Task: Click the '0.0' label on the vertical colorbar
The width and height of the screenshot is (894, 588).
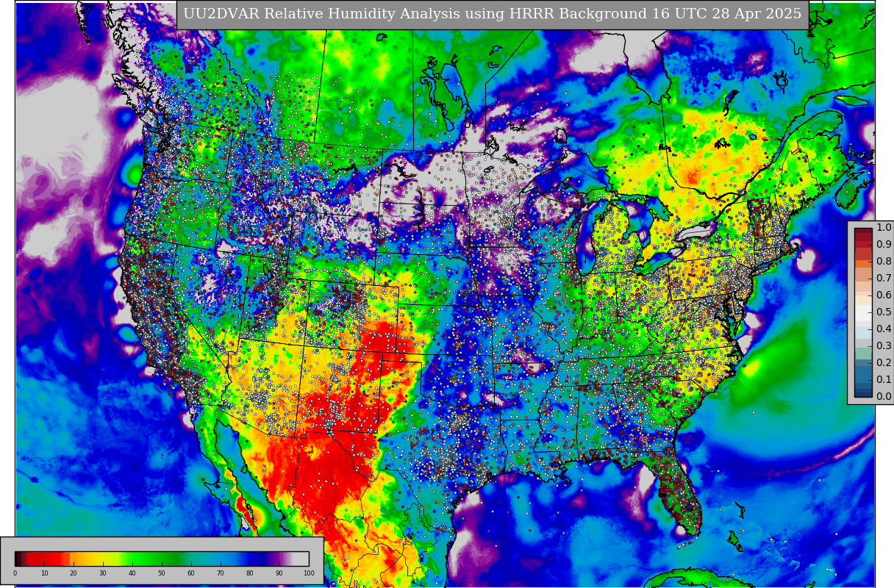Action: click(x=884, y=397)
